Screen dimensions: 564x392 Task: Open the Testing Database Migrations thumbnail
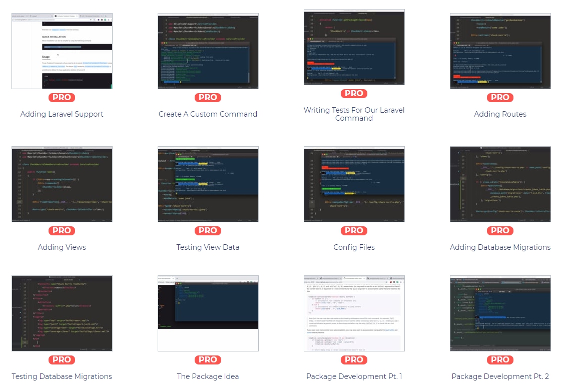pos(62,313)
